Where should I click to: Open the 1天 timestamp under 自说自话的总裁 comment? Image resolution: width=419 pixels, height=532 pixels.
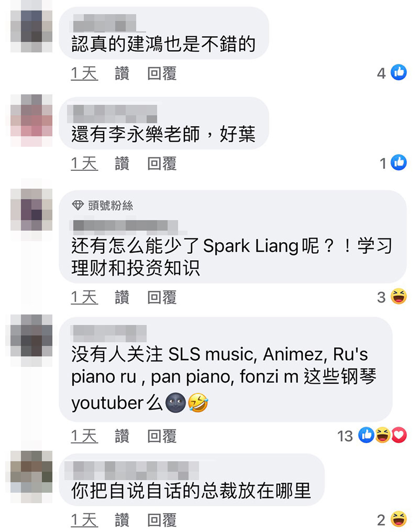(x=84, y=520)
